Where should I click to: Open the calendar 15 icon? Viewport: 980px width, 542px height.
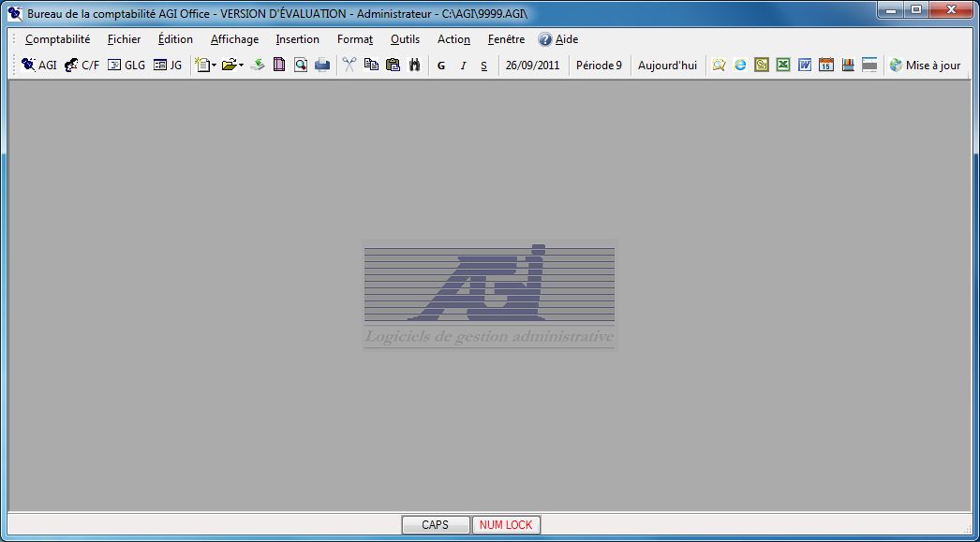826,65
